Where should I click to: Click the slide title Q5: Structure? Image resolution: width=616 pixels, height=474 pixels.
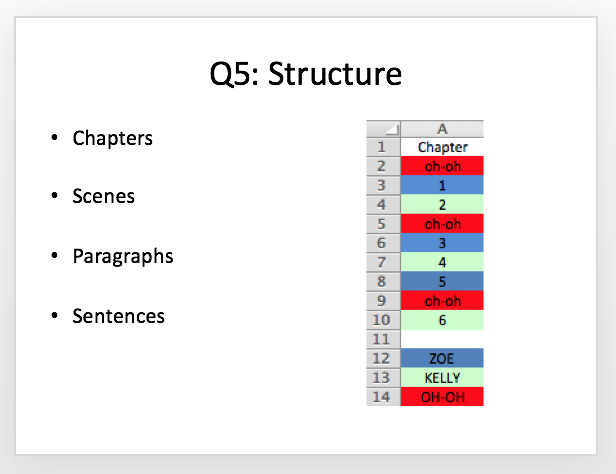click(x=306, y=73)
